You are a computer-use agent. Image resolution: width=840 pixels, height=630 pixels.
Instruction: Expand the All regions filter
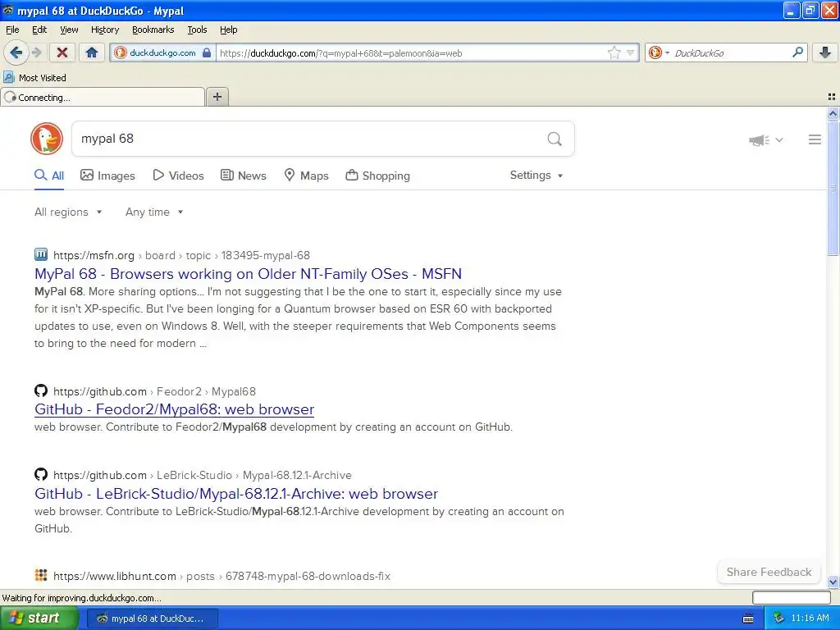point(68,212)
